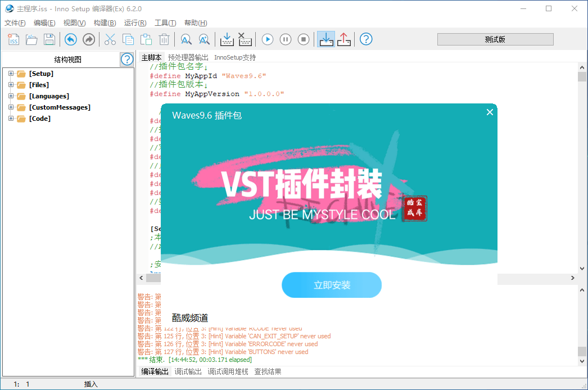Select the [Code] section label
Screen dimensions: 588x390
point(40,119)
